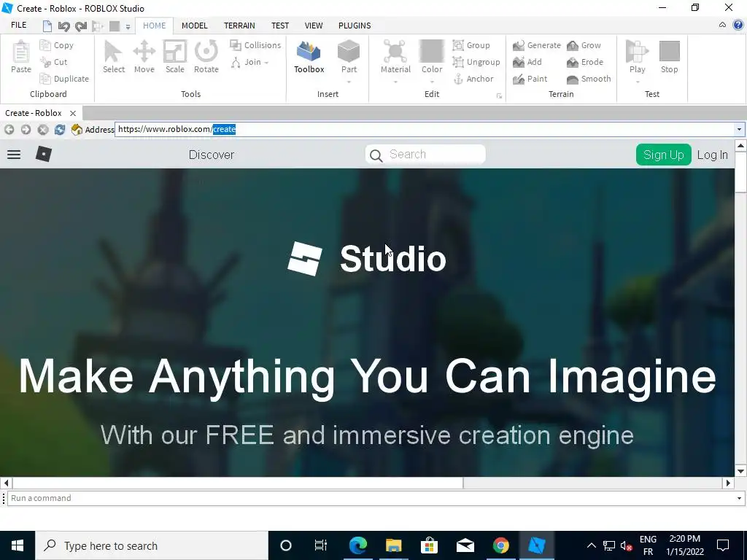Screen dimensions: 747x560
Task: Click the browser forward arrow button
Action: [x=26, y=130]
